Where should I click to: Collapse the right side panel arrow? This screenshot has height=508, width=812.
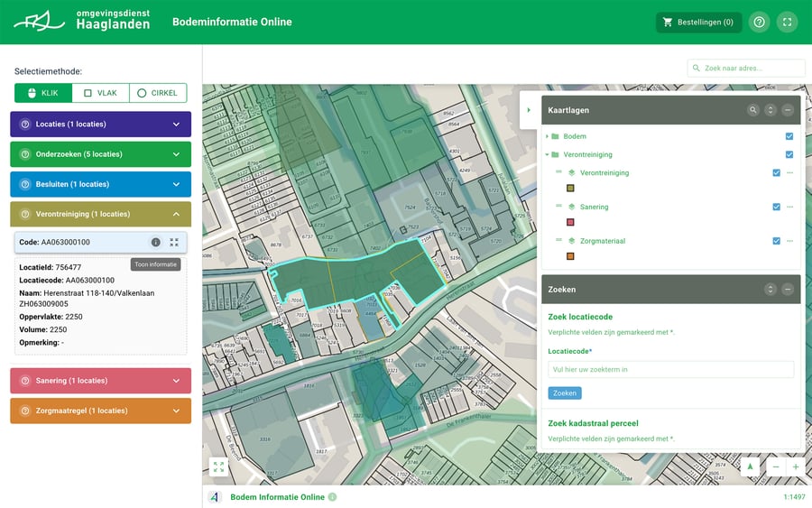(x=529, y=110)
